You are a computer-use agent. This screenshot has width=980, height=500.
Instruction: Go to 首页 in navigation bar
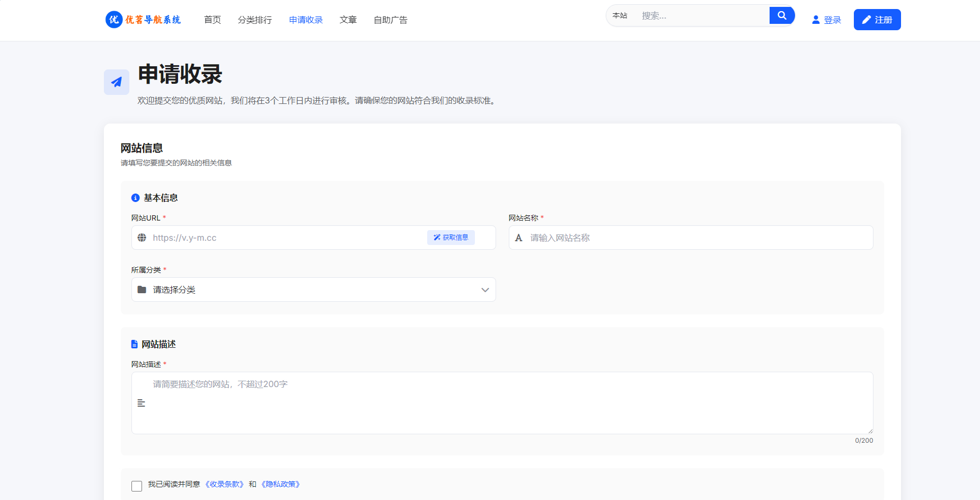(x=213, y=20)
